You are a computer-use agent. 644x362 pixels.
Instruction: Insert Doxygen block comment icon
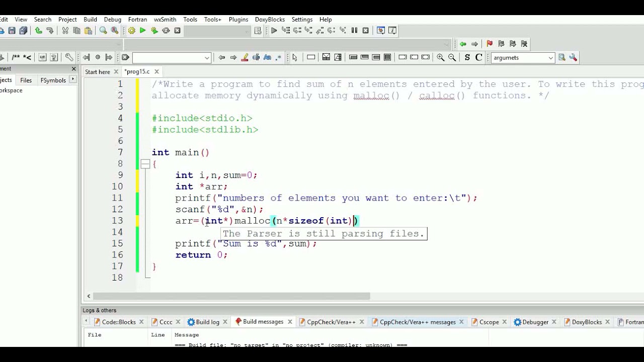pyautogui.click(x=16, y=57)
